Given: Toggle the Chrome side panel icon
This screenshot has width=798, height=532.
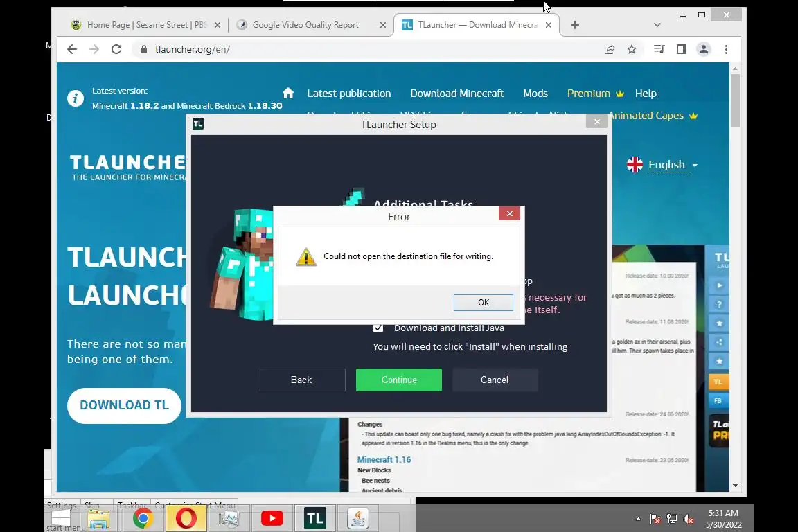Looking at the screenshot, I should [x=682, y=49].
